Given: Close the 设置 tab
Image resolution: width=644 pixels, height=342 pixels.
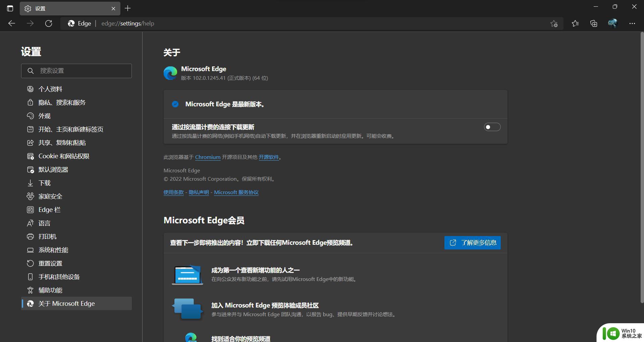Looking at the screenshot, I should pyautogui.click(x=113, y=9).
